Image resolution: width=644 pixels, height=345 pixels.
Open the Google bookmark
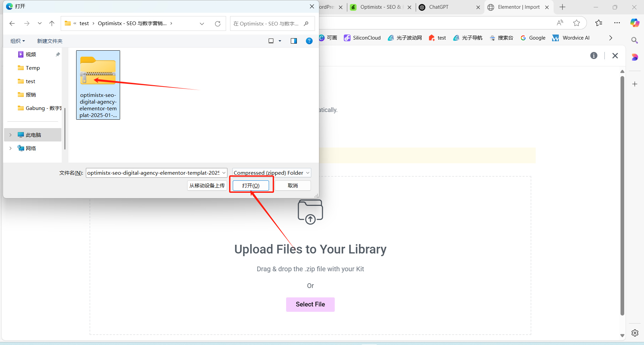(533, 38)
